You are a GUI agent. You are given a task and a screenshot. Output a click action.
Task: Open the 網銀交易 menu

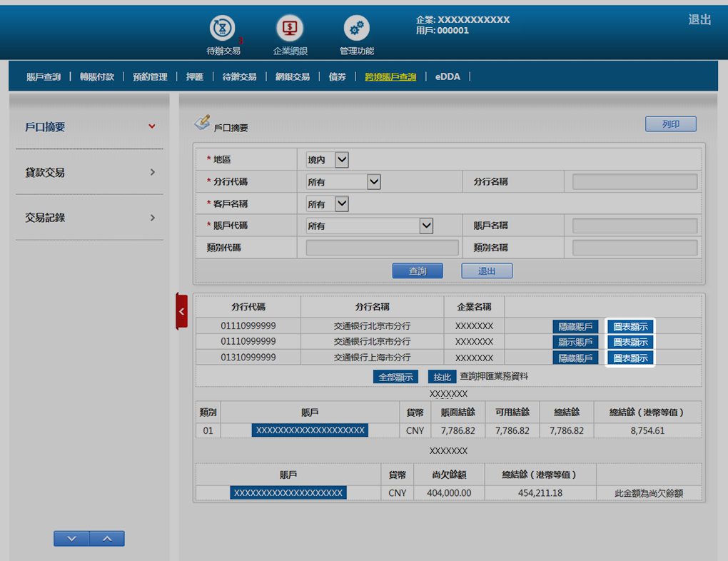click(293, 76)
